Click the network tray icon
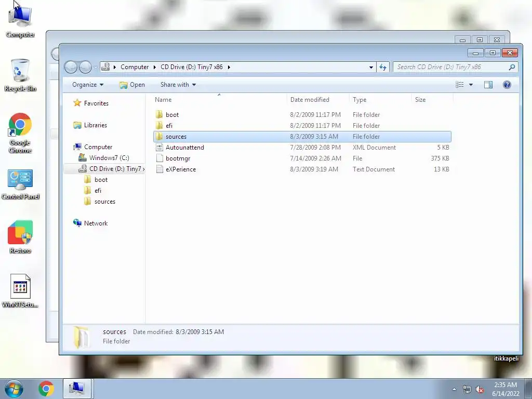The height and width of the screenshot is (399, 532). (467, 390)
